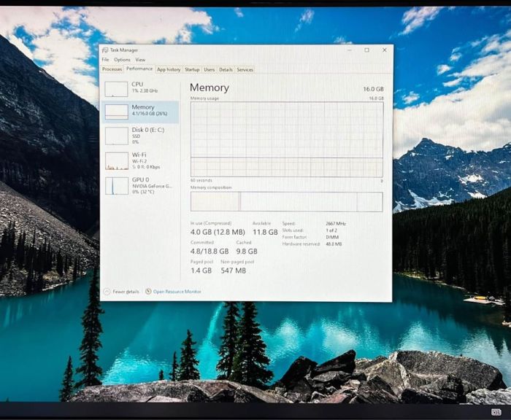Image resolution: width=511 pixels, height=420 pixels.
Task: Click the Wi-Fi mini graph thumbnail
Action: (x=116, y=161)
